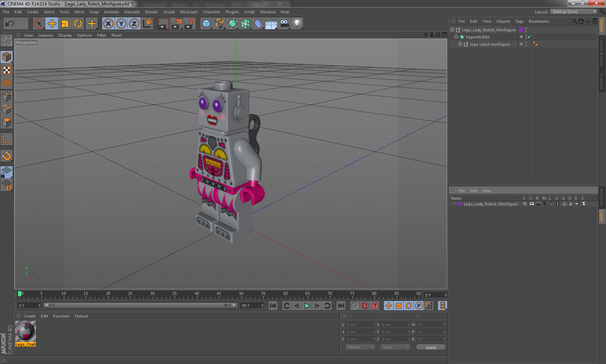Open the Mesh menu

click(79, 12)
